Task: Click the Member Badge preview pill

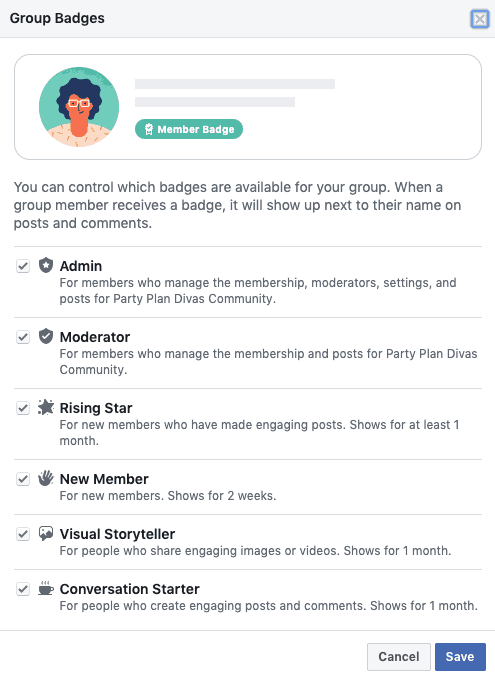Action: pyautogui.click(x=189, y=129)
